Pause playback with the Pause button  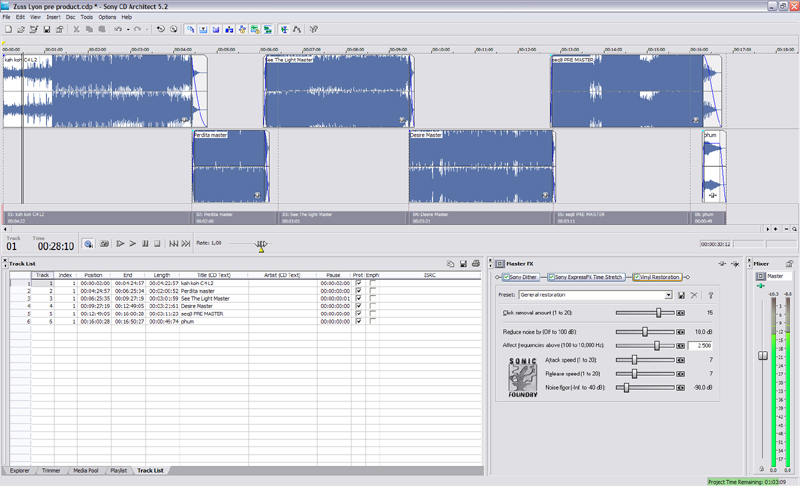pos(145,244)
